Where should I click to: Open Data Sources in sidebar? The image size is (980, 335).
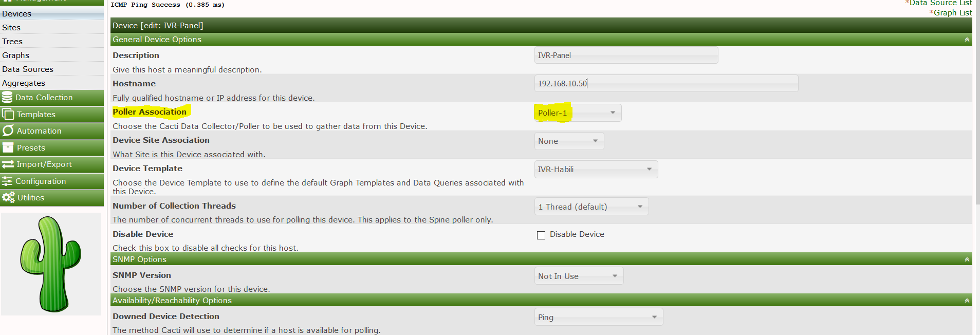pyautogui.click(x=28, y=69)
